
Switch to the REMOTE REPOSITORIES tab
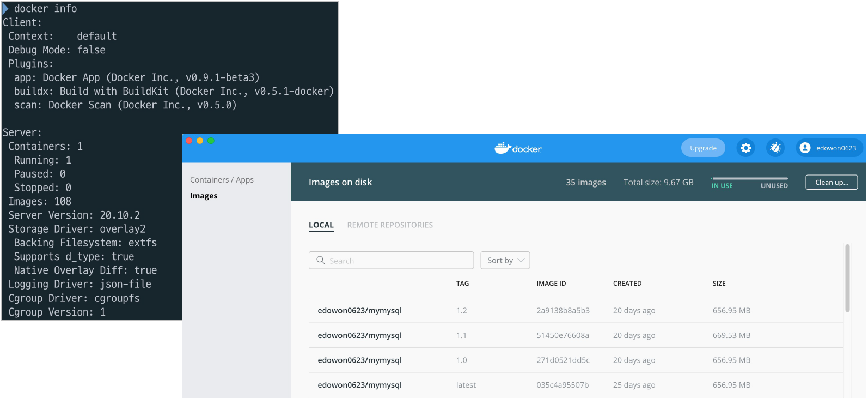coord(390,225)
